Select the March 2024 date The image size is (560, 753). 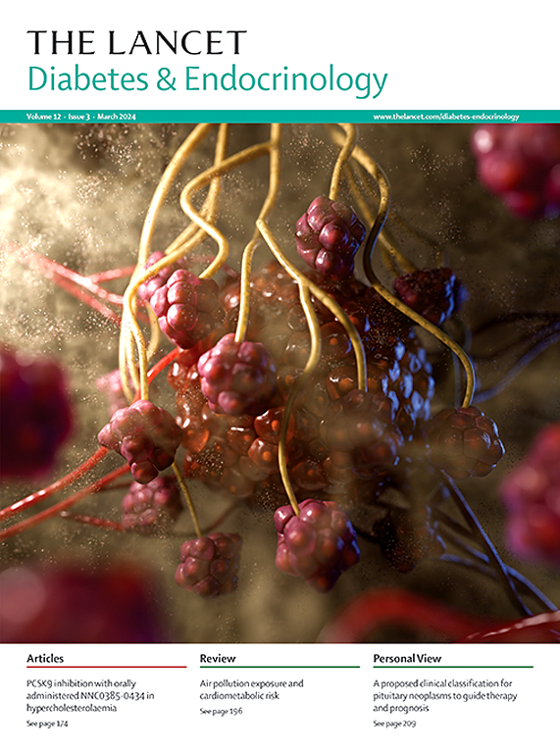[117, 117]
